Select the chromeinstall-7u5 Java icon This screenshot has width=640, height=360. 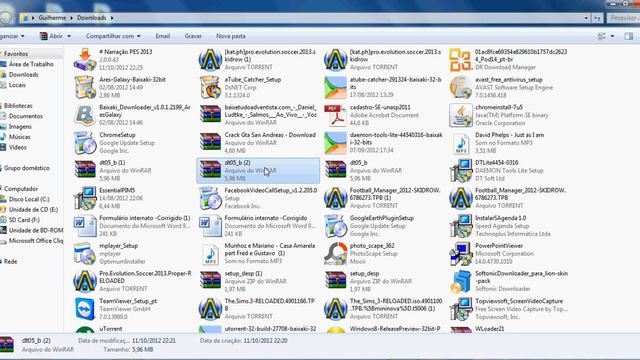pos(461,115)
